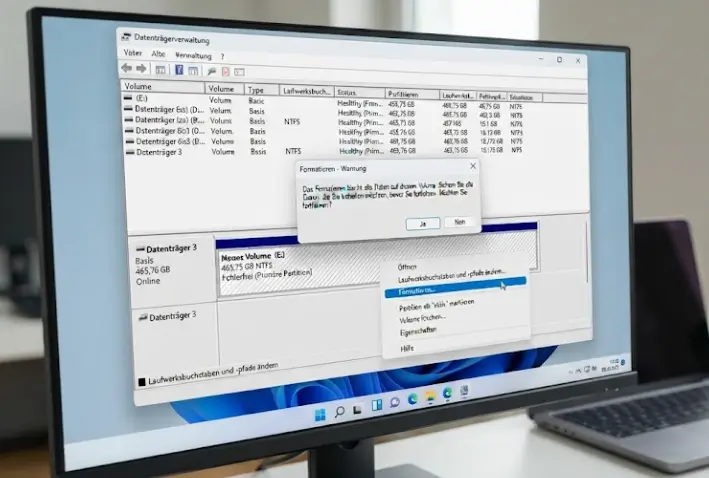Choose Öffnen from the context menu
The height and width of the screenshot is (478, 709).
(x=407, y=267)
